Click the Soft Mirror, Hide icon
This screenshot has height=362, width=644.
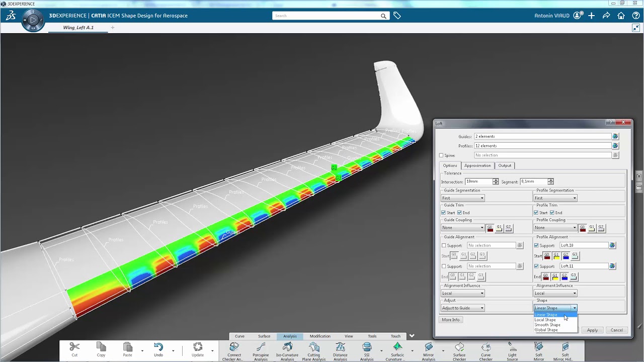tap(565, 347)
